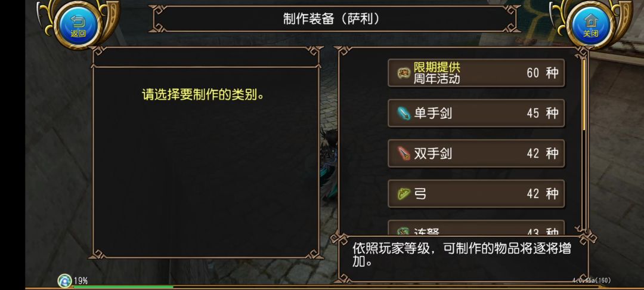Select the 单手剑 crafting category
644x290 pixels.
click(x=476, y=113)
